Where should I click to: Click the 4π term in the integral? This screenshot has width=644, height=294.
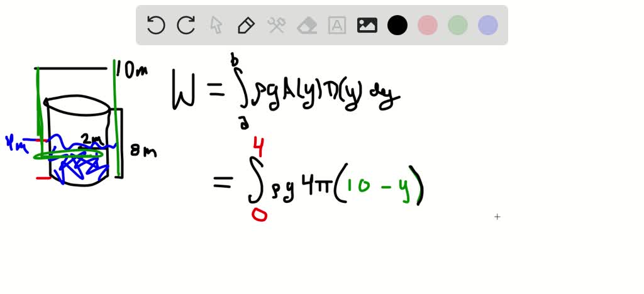[316, 187]
